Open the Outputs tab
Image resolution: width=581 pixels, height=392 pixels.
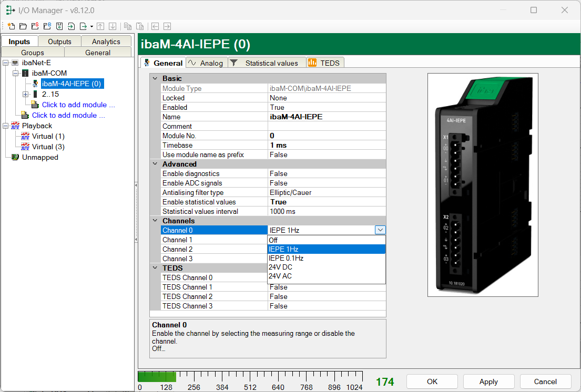[x=59, y=42]
